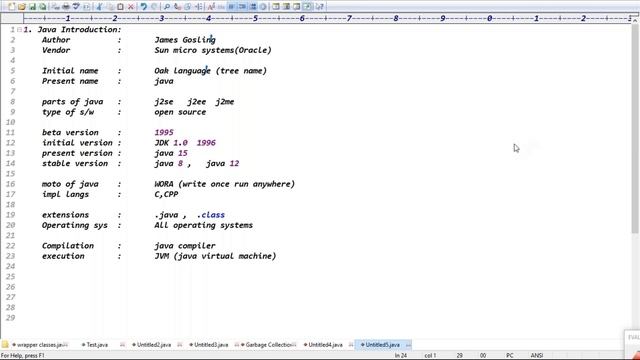Click the 'ANSI' encoding status indicator

click(537, 356)
